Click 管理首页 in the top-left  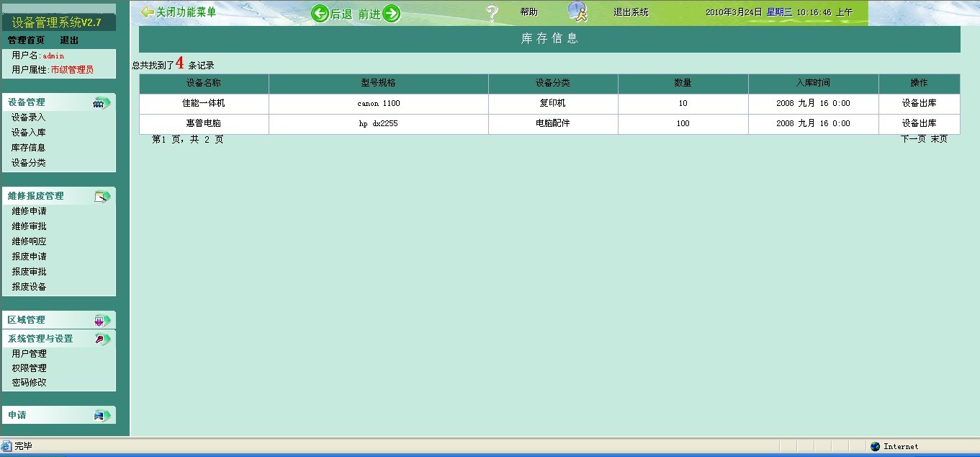tap(26, 40)
